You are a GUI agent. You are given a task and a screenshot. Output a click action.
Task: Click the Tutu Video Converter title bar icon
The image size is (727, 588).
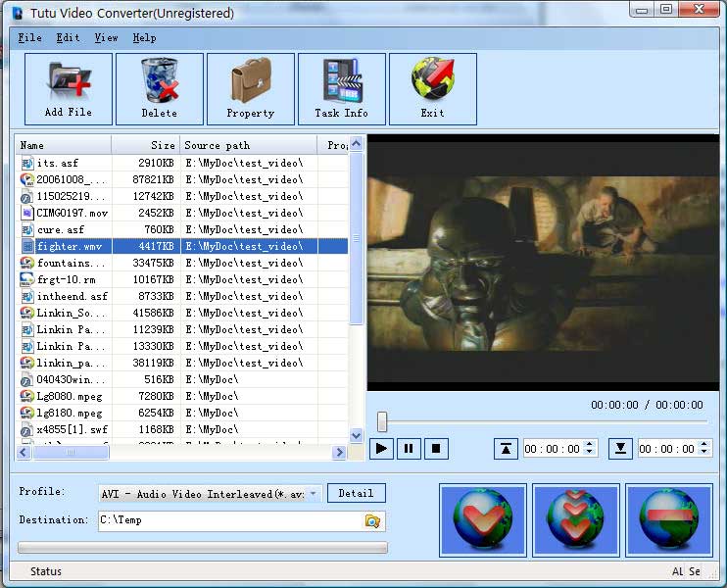pyautogui.click(x=18, y=13)
